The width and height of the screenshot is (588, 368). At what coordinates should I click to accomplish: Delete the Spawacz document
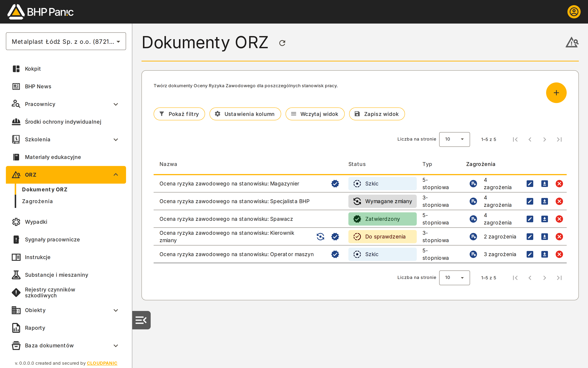[559, 219]
